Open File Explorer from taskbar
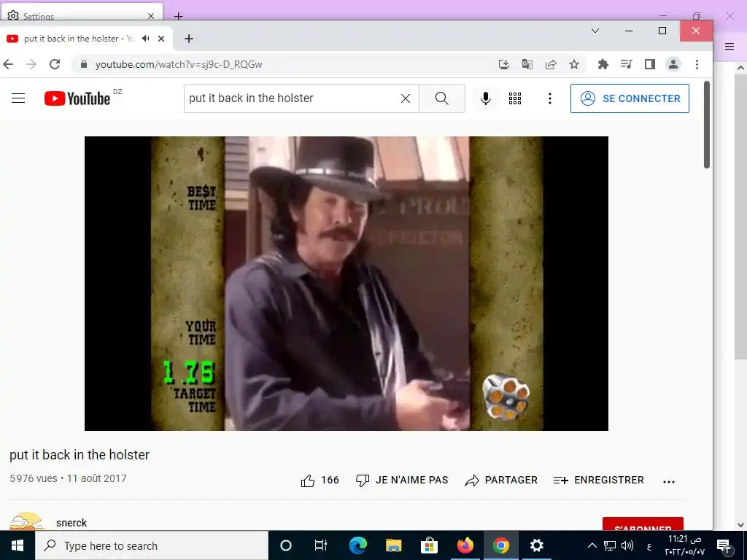 (393, 545)
